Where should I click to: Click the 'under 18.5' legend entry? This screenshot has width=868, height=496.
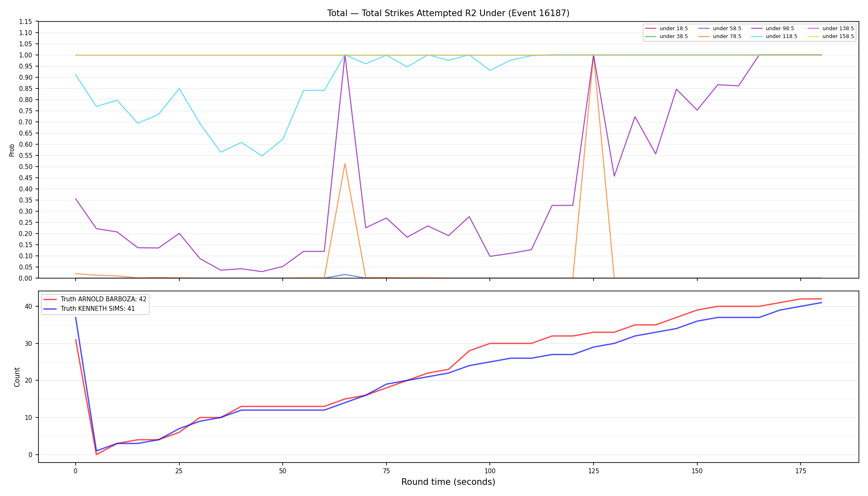pyautogui.click(x=666, y=29)
